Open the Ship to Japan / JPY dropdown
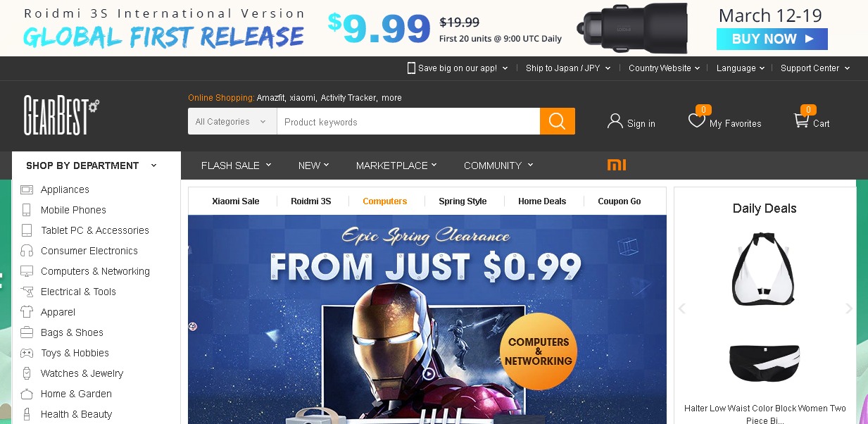The height and width of the screenshot is (424, 868). pos(568,68)
